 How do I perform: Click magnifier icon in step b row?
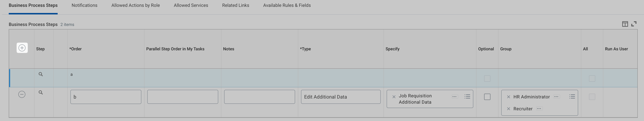click(41, 93)
